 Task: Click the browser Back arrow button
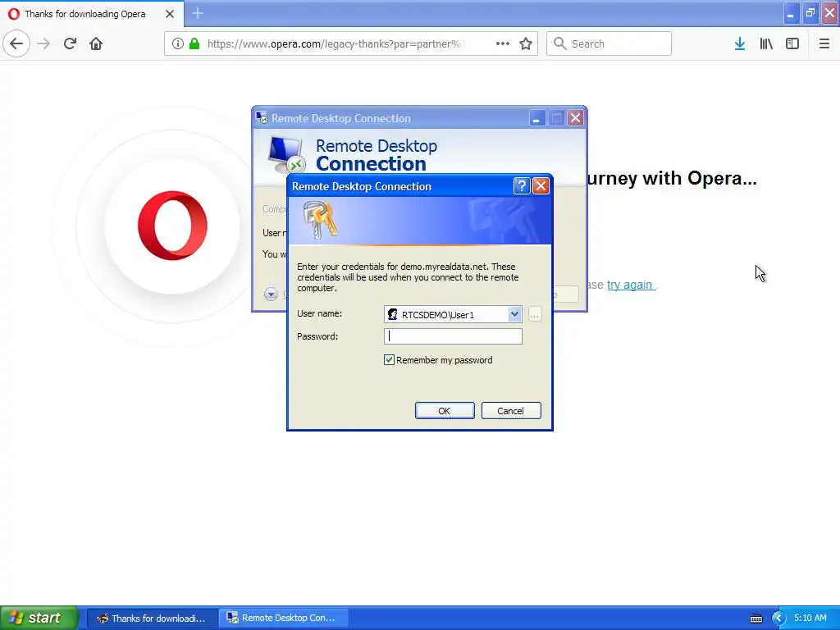pyautogui.click(x=16, y=43)
